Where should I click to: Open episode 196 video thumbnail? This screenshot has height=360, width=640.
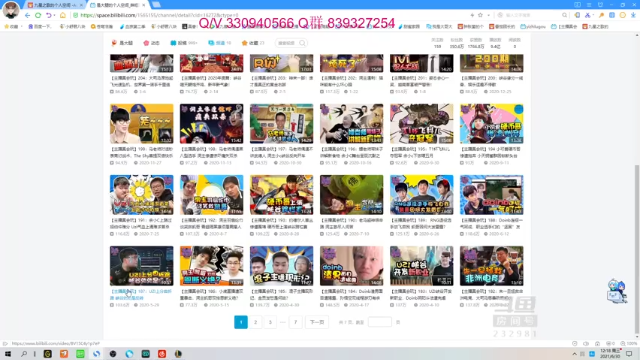click(x=351, y=124)
